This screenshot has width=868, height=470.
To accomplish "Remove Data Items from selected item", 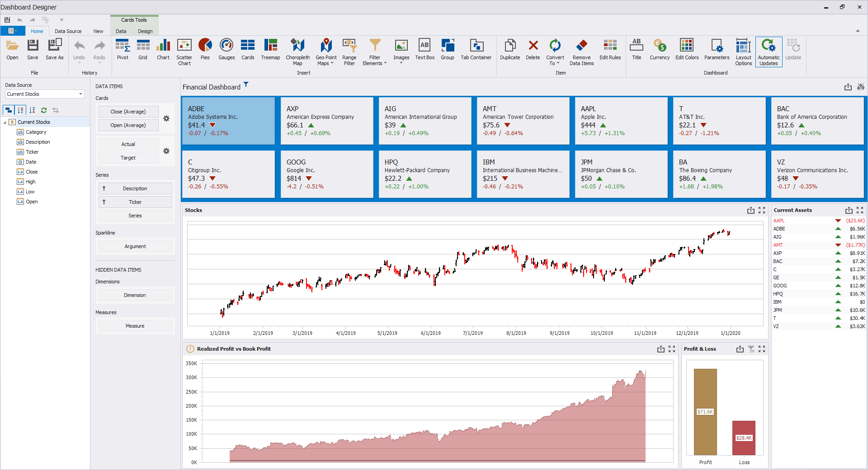I will [x=581, y=52].
